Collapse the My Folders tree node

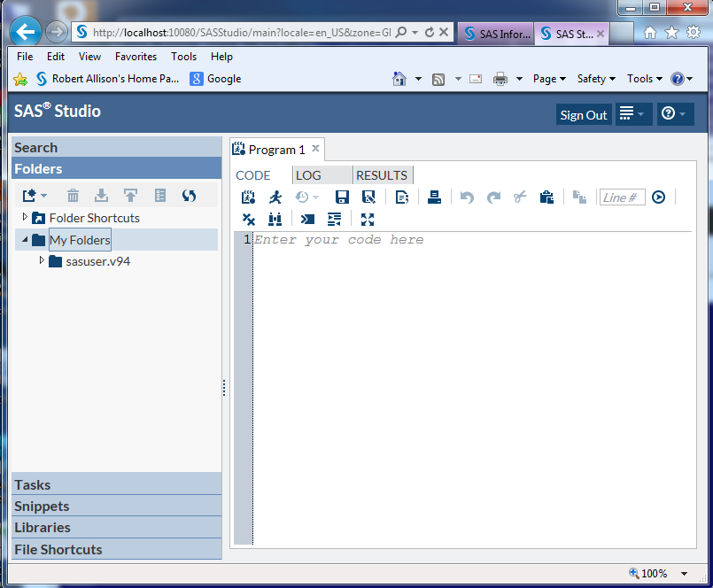25,240
